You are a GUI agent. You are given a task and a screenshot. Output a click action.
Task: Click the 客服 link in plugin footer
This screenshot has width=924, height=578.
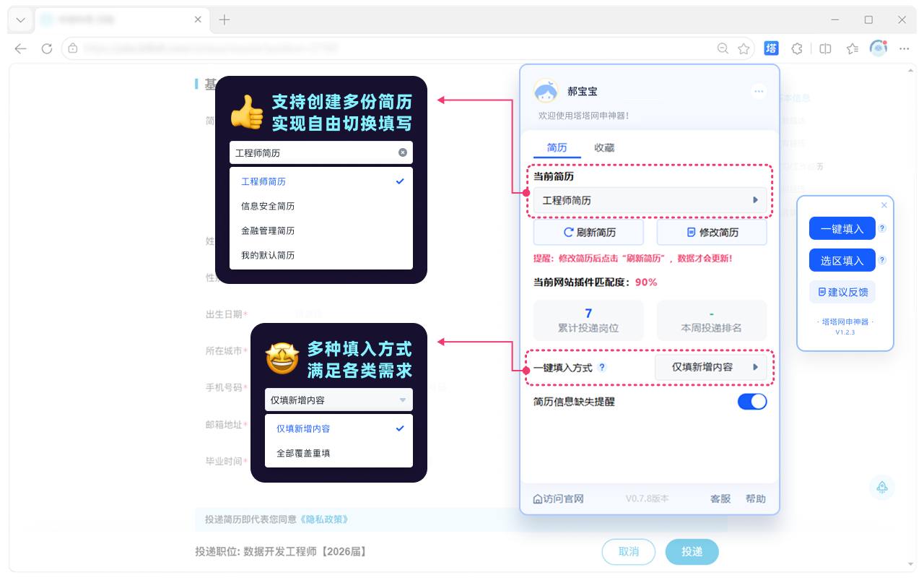coord(720,499)
